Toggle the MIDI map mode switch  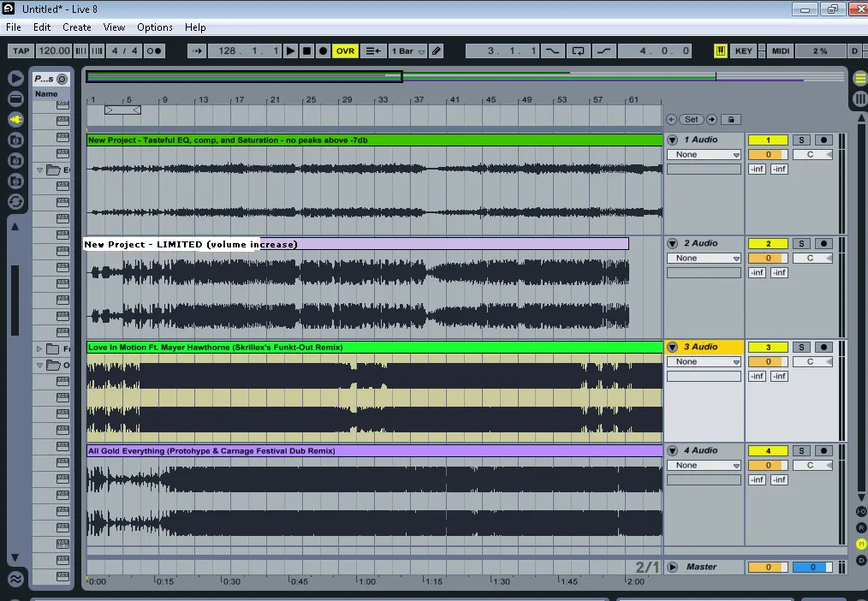pos(781,51)
